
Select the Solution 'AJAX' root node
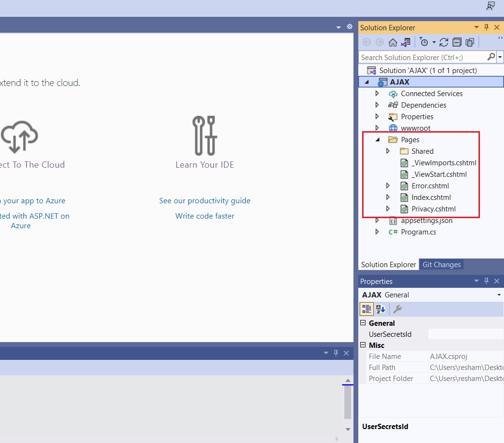pyautogui.click(x=428, y=70)
